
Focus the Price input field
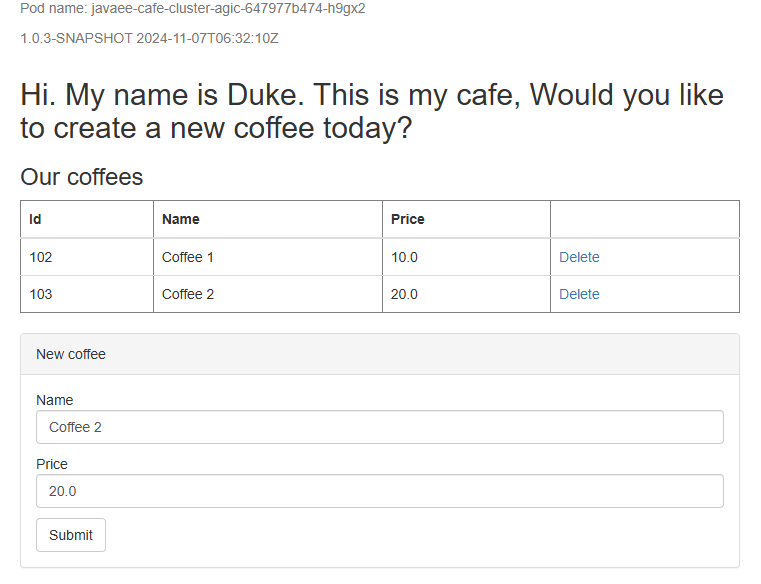tap(379, 491)
